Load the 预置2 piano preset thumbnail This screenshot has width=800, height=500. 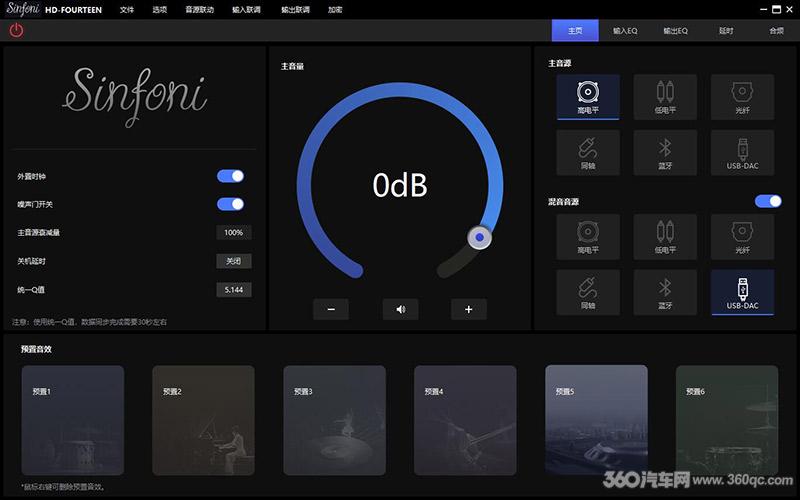coord(204,420)
